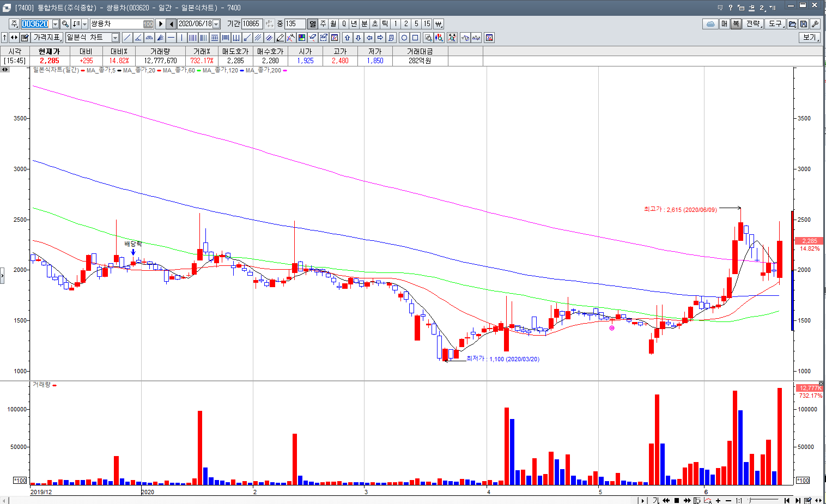This screenshot has height=504, width=826.
Task: Click the right arrow marker tool
Action: coord(380,38)
